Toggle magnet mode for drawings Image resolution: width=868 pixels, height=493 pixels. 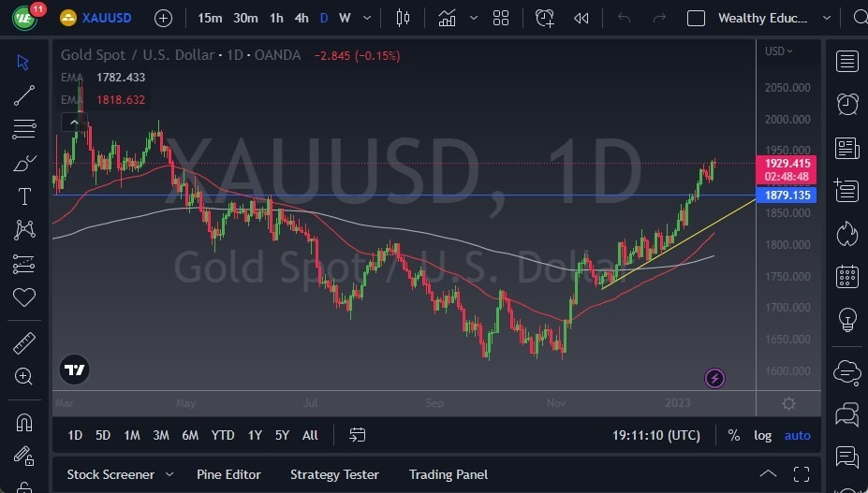pos(23,423)
